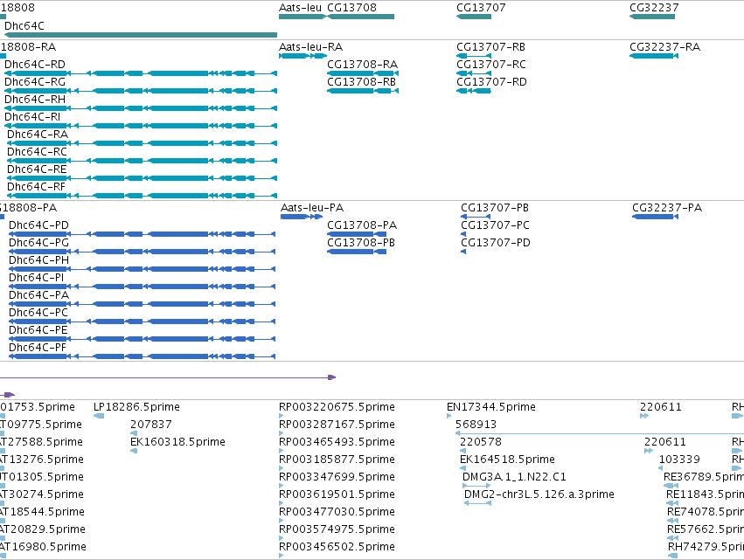Select AT20829.5prime EST
744x560 pixels.
coord(3,538)
